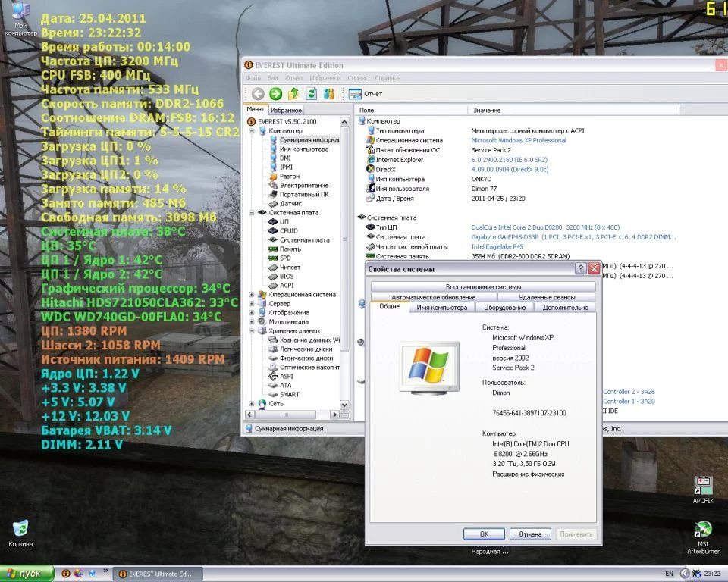The width and height of the screenshot is (728, 582).
Task: Click the Значение column header
Action: click(x=573, y=110)
